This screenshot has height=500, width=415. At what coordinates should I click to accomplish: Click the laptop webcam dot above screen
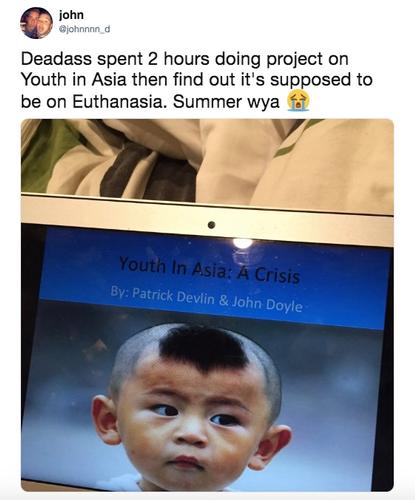pyautogui.click(x=211, y=225)
